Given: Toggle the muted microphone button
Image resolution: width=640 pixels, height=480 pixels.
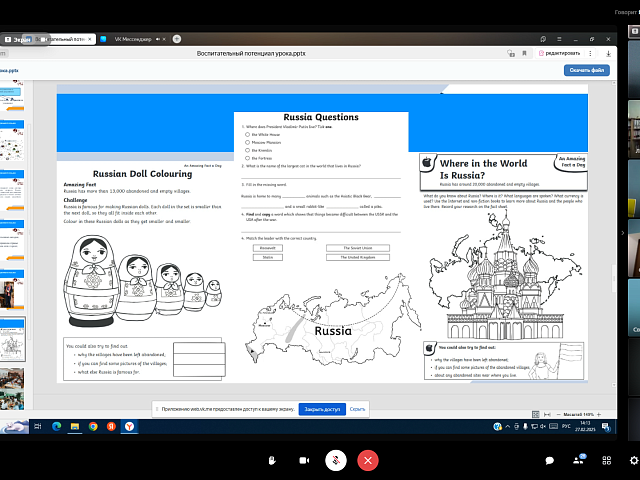Looking at the screenshot, I should click(x=336, y=460).
